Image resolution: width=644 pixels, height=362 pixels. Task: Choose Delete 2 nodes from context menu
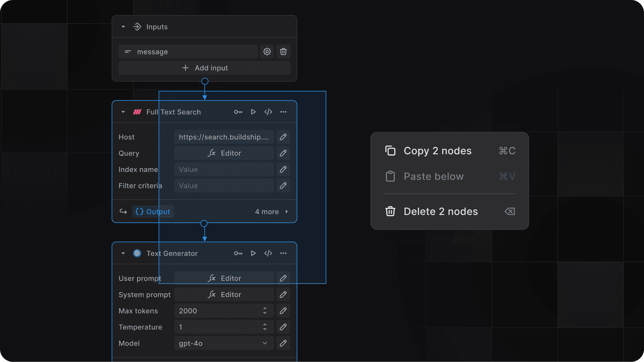click(450, 212)
